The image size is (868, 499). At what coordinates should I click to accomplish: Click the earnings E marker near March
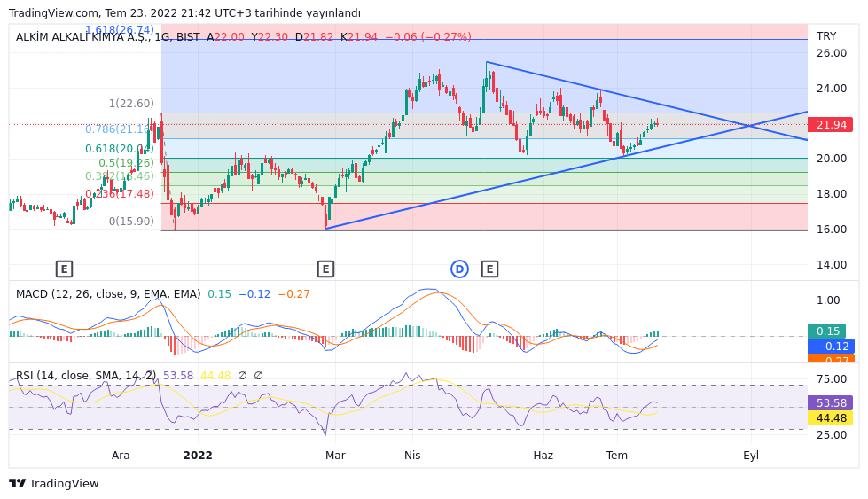pos(325,269)
